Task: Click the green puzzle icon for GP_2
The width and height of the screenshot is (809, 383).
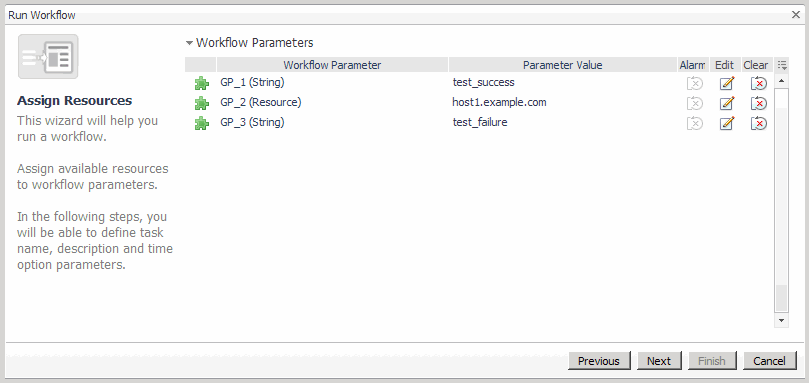Action: (201, 103)
